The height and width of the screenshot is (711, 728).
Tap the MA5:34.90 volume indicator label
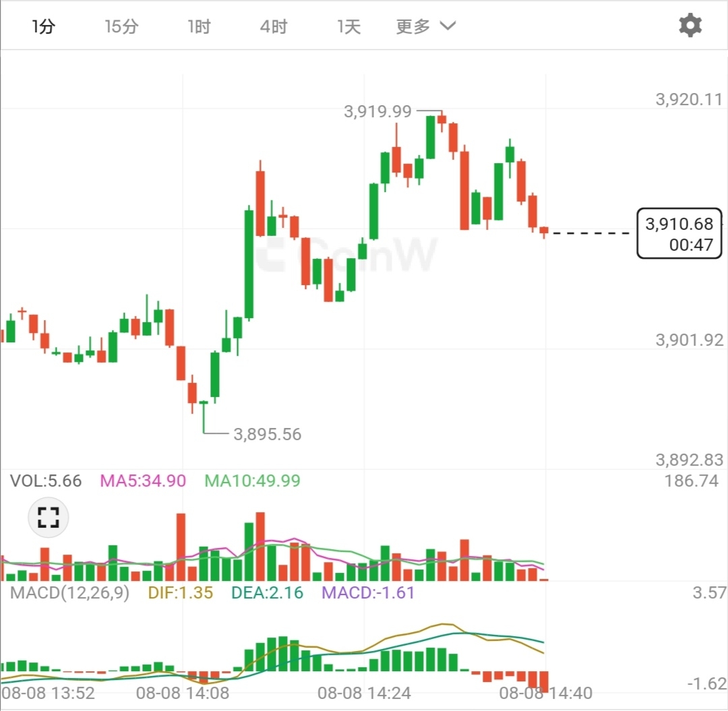(x=143, y=481)
